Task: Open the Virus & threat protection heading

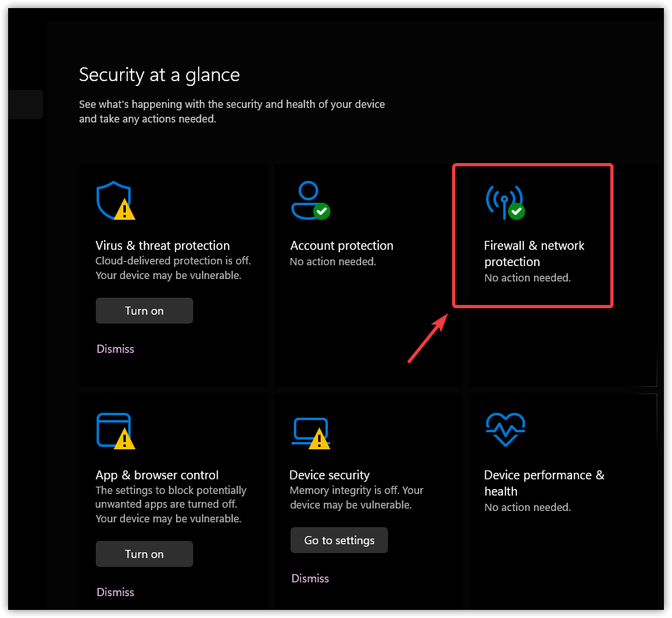Action: 162,246
